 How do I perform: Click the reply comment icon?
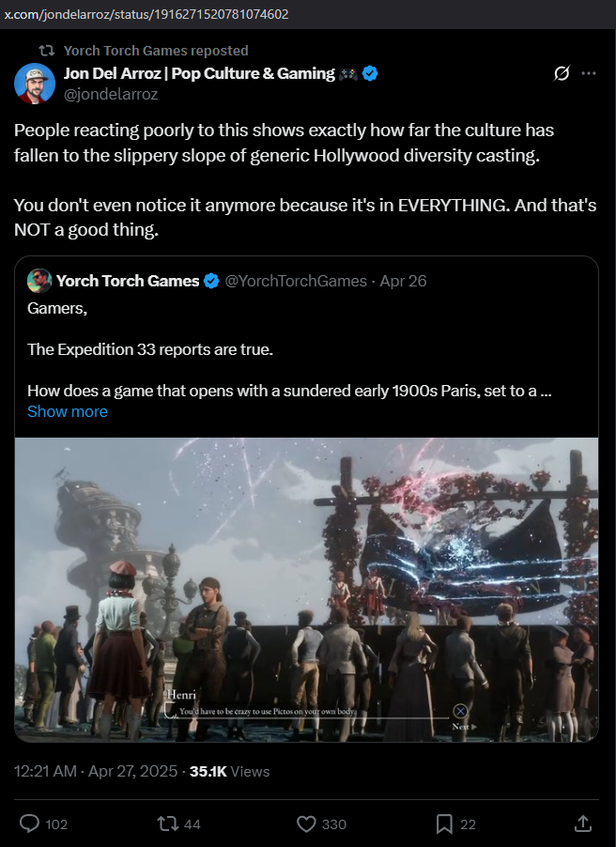click(x=29, y=824)
